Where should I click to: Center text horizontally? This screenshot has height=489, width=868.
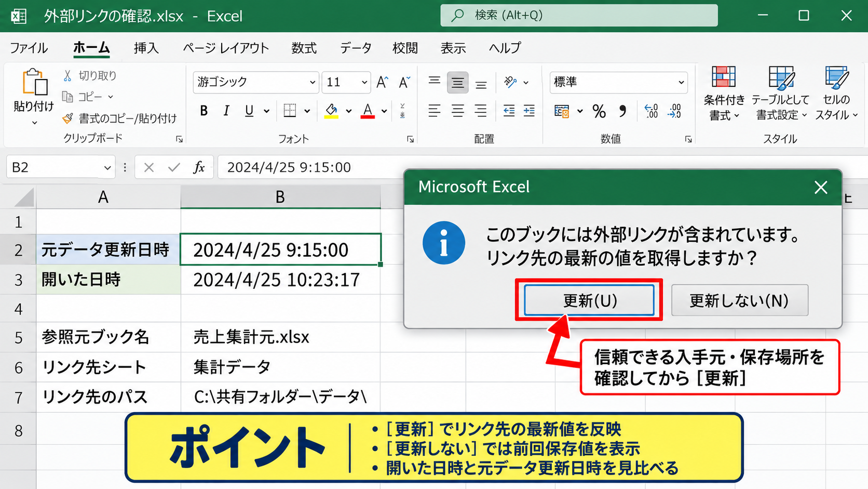[457, 111]
